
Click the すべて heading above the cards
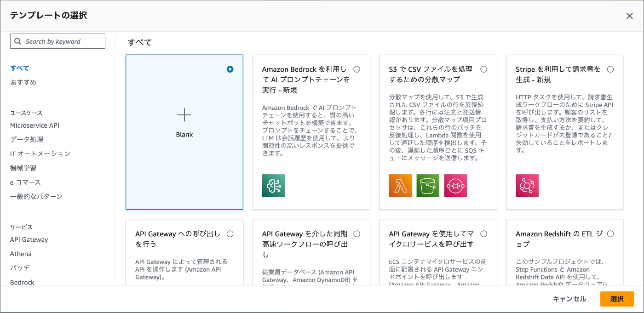140,42
